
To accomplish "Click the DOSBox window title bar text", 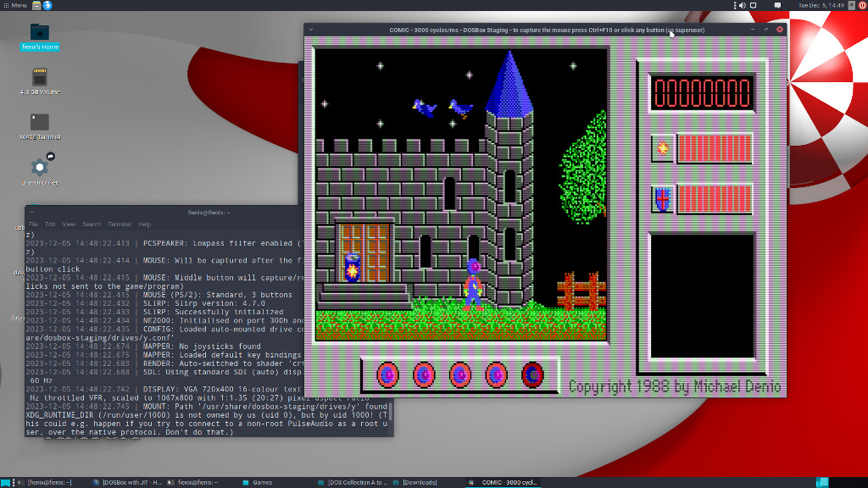I will (547, 30).
